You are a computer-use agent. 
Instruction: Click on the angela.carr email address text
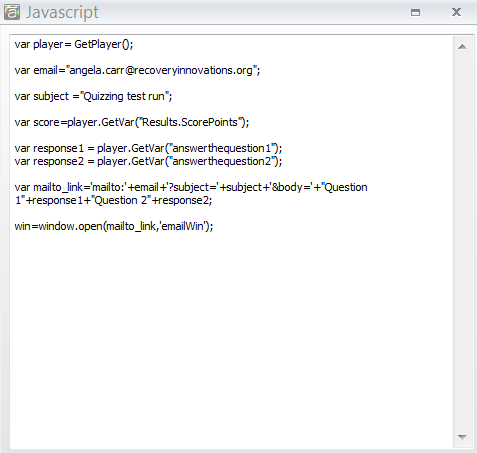click(x=161, y=70)
